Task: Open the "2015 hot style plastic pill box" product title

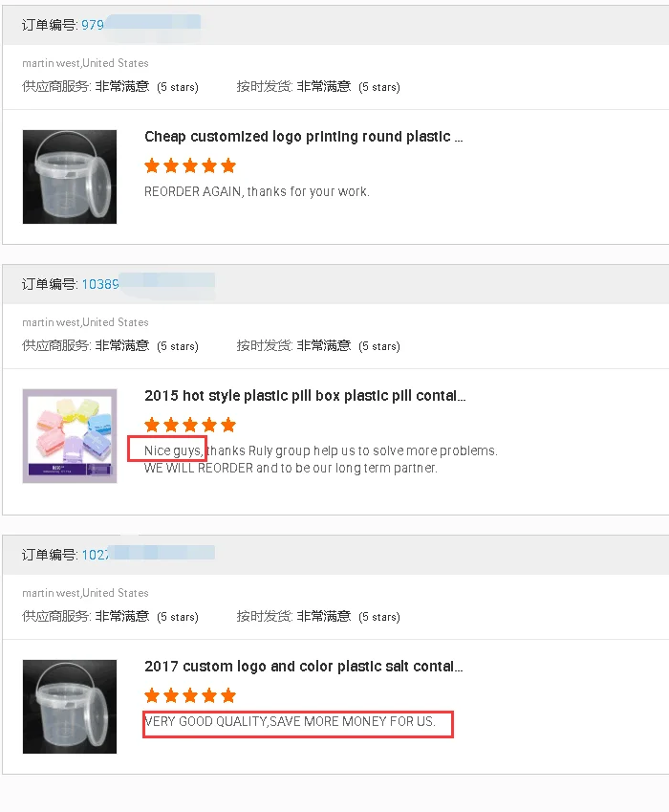Action: coord(305,396)
